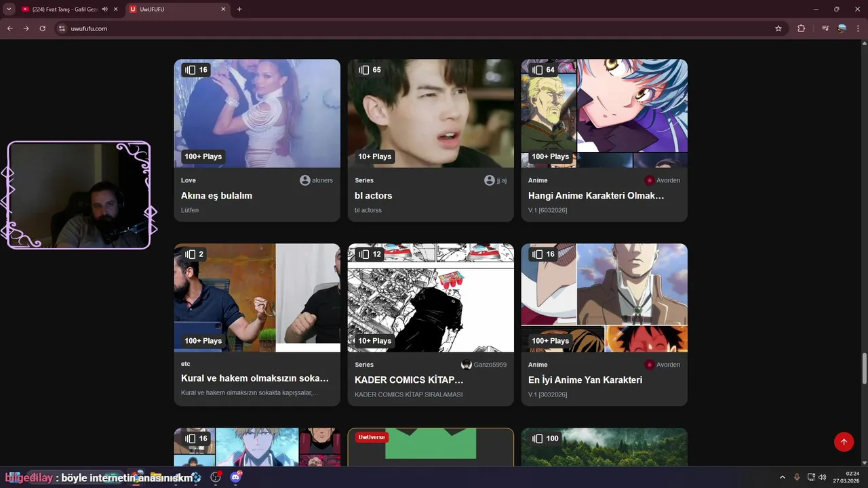Click the 65 items count badge
The height and width of the screenshot is (488, 868).
(x=370, y=70)
